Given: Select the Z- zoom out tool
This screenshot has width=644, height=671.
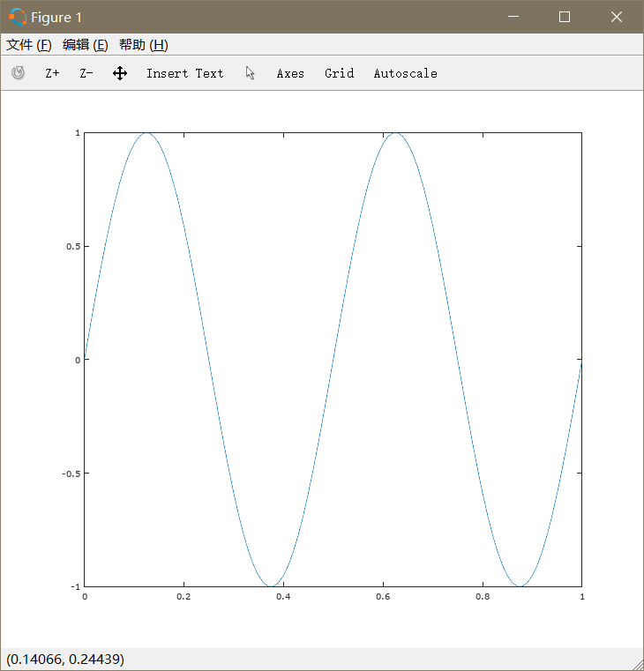Looking at the screenshot, I should click(x=86, y=73).
